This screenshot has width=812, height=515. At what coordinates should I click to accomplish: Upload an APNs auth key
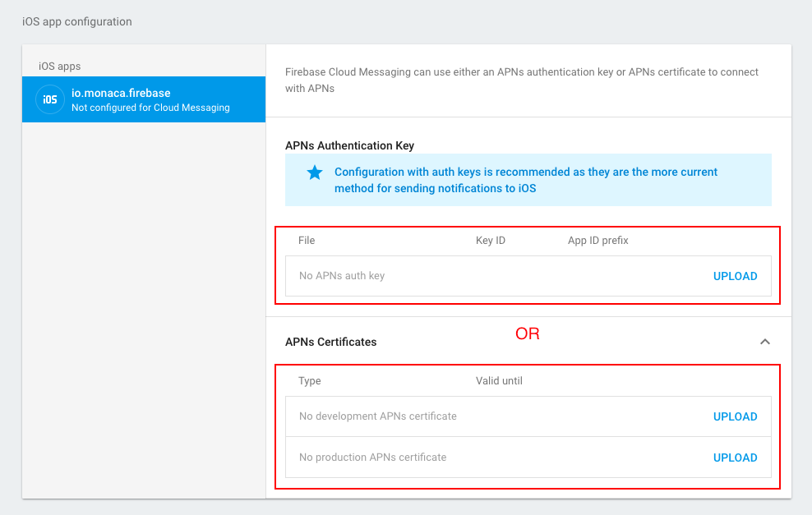click(x=735, y=276)
